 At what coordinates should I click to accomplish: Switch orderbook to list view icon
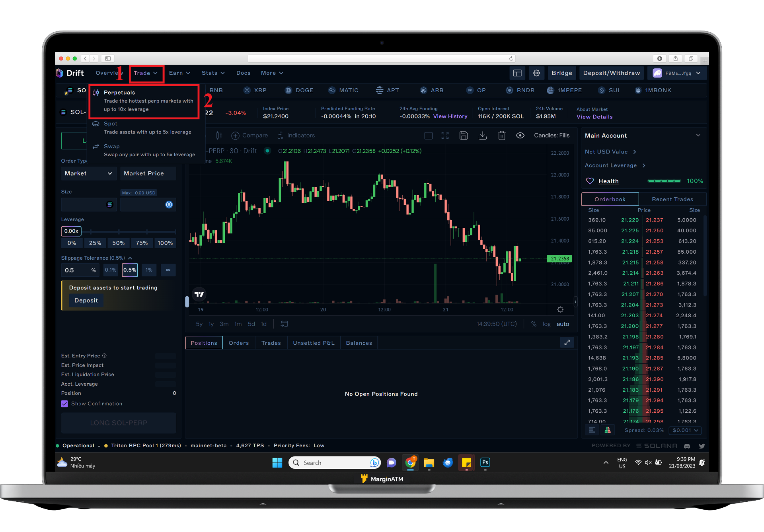(x=592, y=430)
